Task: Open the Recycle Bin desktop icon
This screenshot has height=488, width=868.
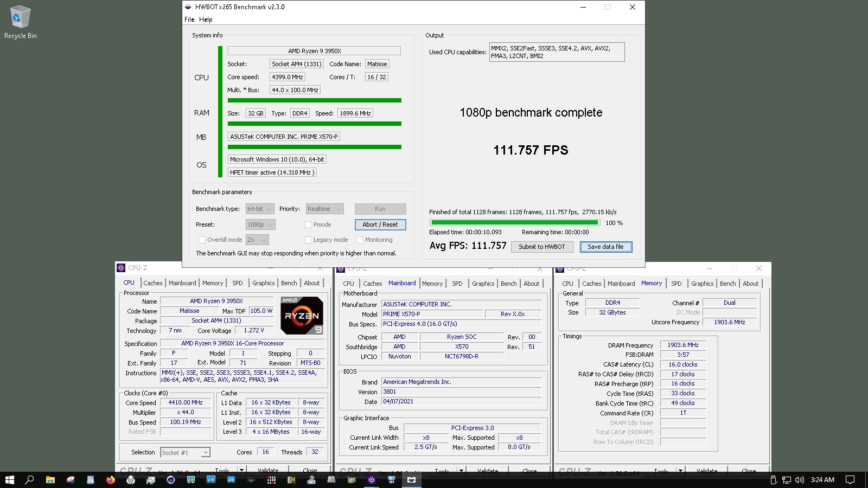Action: [20, 22]
